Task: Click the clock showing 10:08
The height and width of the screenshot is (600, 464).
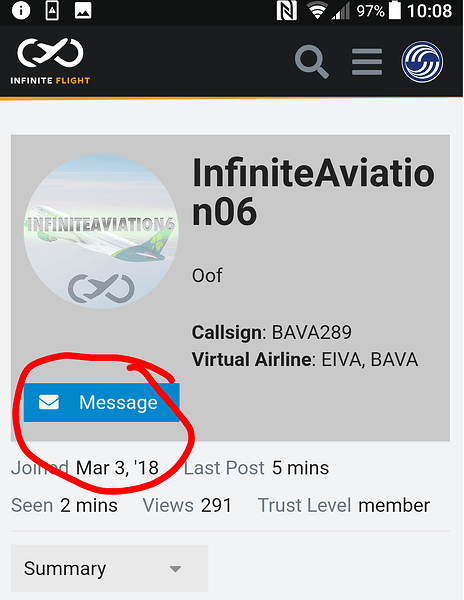Action: tap(430, 11)
